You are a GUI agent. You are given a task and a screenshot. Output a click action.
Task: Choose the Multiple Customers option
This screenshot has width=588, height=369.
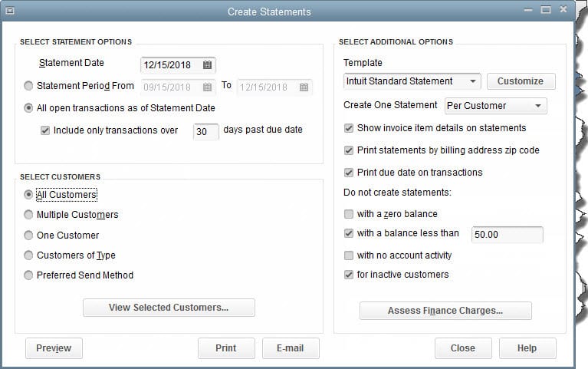click(x=29, y=215)
